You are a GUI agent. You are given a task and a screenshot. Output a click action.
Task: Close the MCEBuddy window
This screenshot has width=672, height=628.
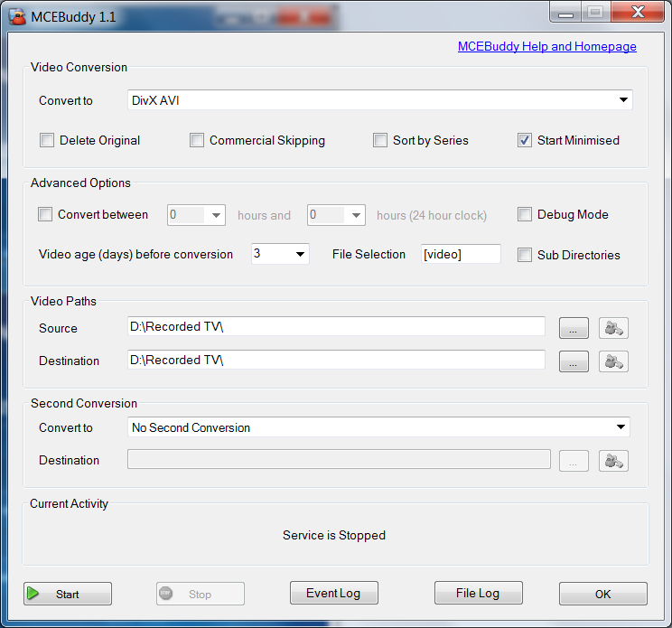point(639,12)
